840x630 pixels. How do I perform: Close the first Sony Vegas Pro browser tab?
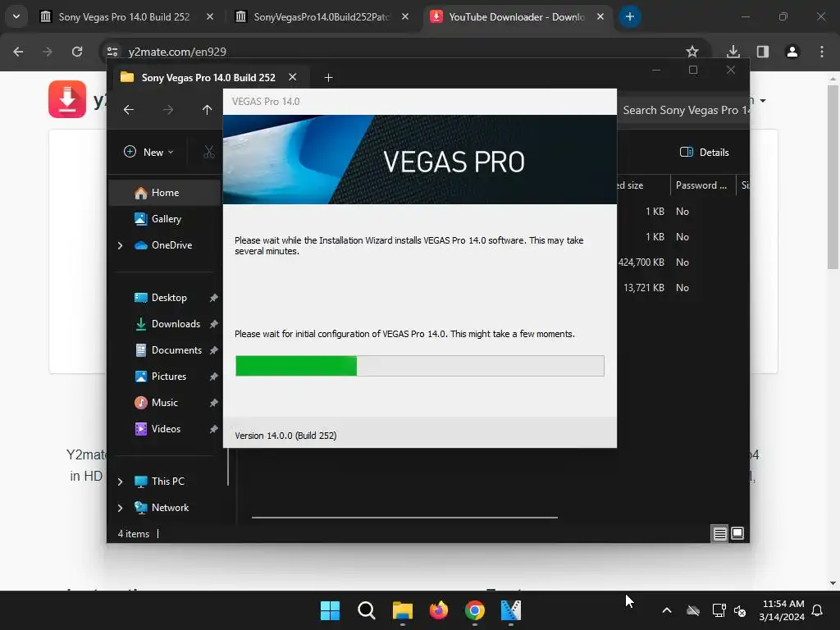coord(210,16)
